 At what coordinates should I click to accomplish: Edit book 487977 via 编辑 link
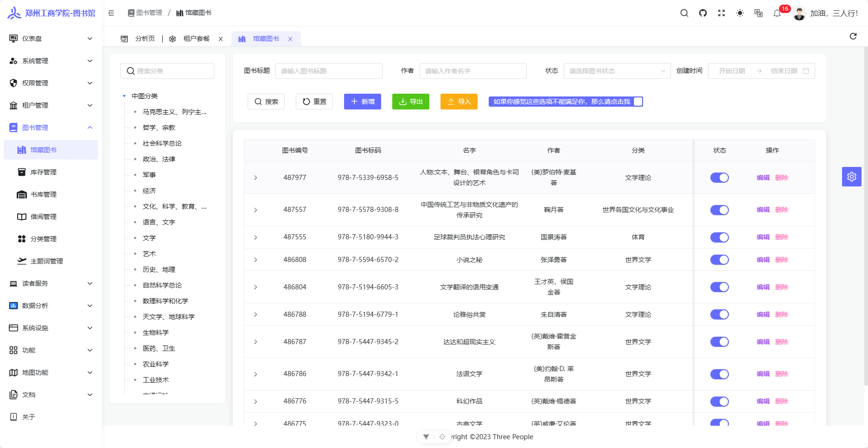(x=763, y=178)
